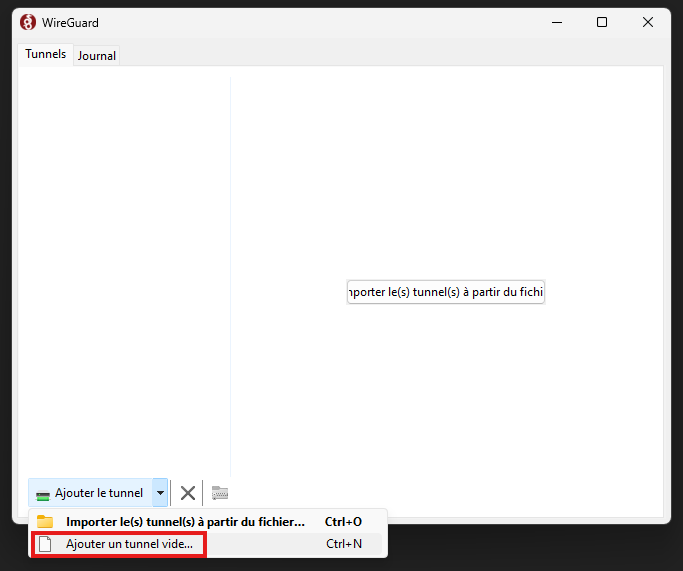The width and height of the screenshot is (683, 571).
Task: Expand the arrow beside Ajouter le tunnel
Action: [x=160, y=493]
